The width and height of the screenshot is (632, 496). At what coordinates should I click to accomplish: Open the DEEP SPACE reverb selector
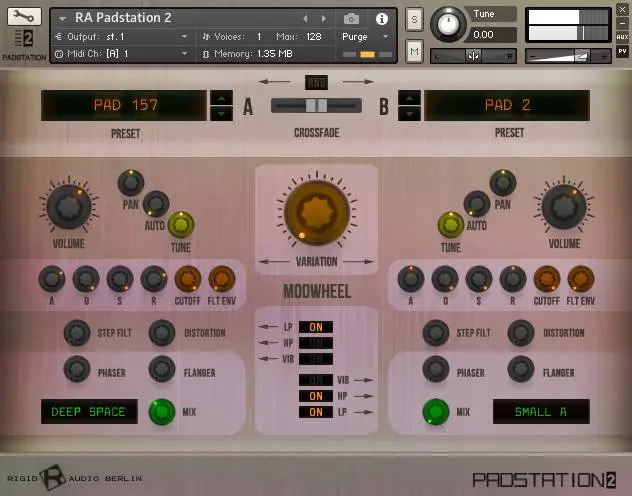(89, 411)
